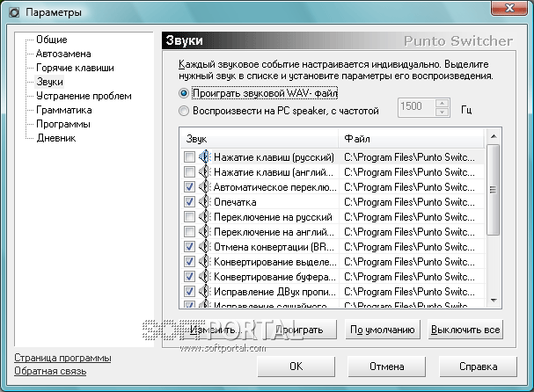Image resolution: width=534 pixels, height=392 pixels.
Task: Open the Программы settings section
Action: (63, 124)
